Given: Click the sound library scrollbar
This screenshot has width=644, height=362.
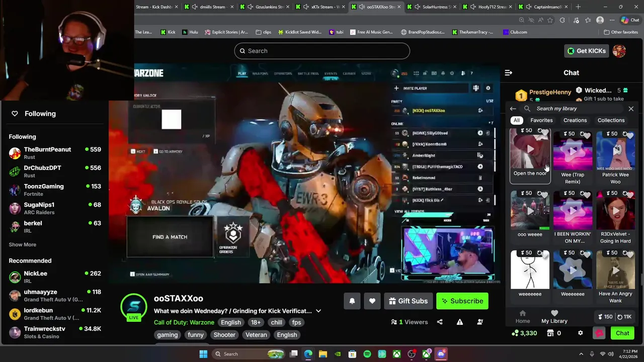Looking at the screenshot, I should [x=641, y=281].
